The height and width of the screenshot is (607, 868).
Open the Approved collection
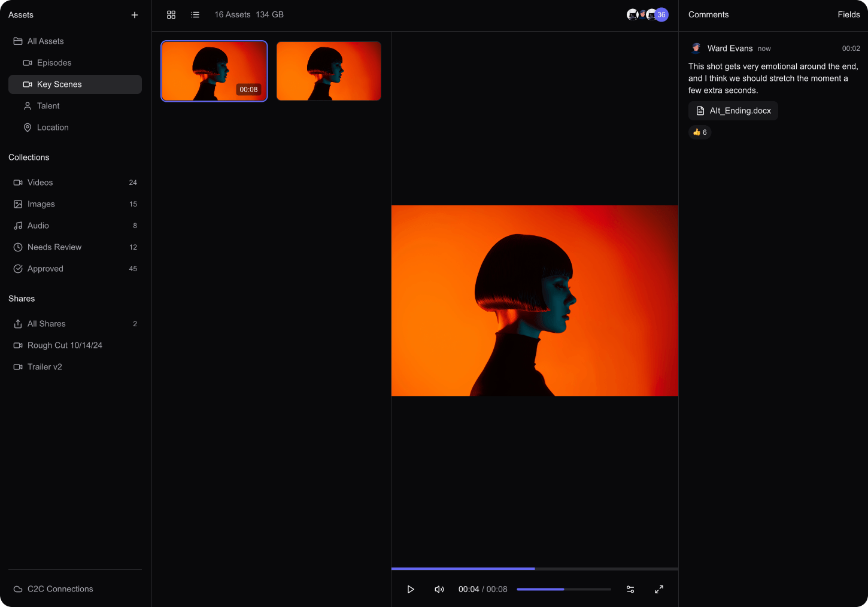75,269
